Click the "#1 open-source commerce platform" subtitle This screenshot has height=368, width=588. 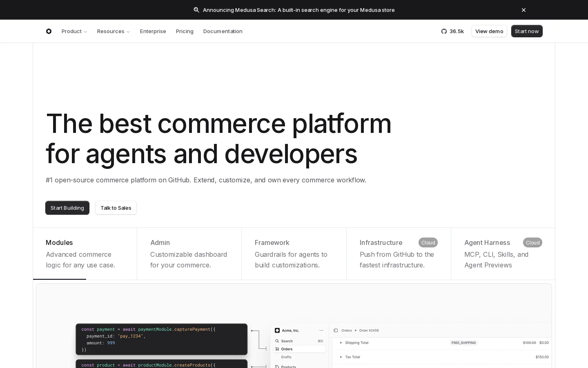pos(206,180)
